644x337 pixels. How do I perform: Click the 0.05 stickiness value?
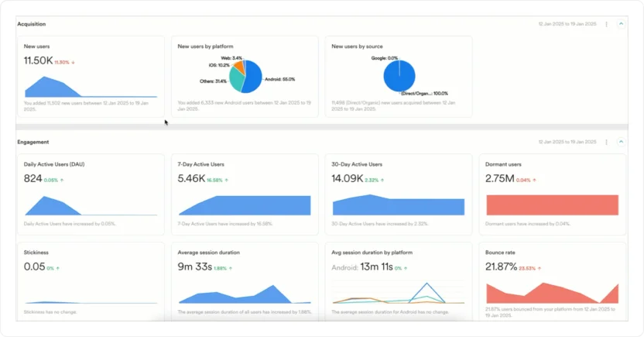click(35, 267)
